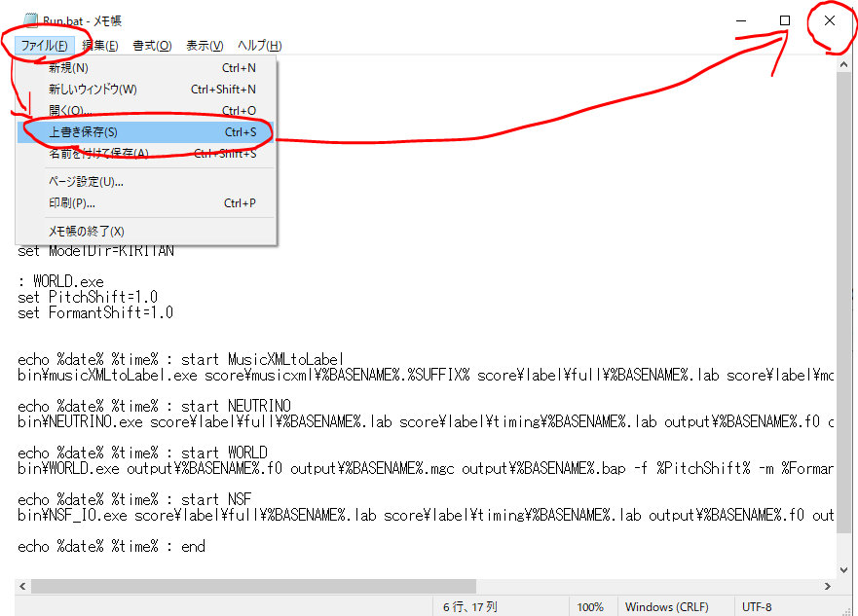Open ページ設定(U)... dialog
The image size is (858, 616).
click(145, 181)
